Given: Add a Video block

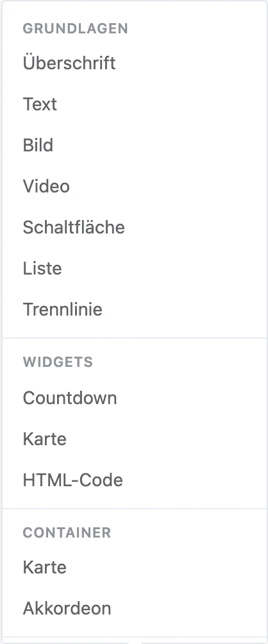Looking at the screenshot, I should (x=135, y=187).
